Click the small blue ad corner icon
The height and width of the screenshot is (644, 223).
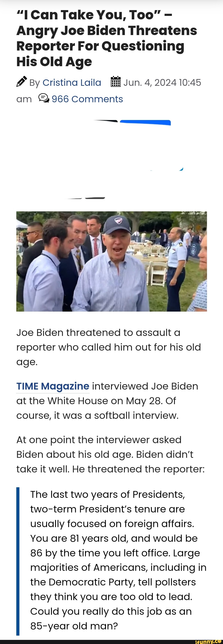point(181,169)
